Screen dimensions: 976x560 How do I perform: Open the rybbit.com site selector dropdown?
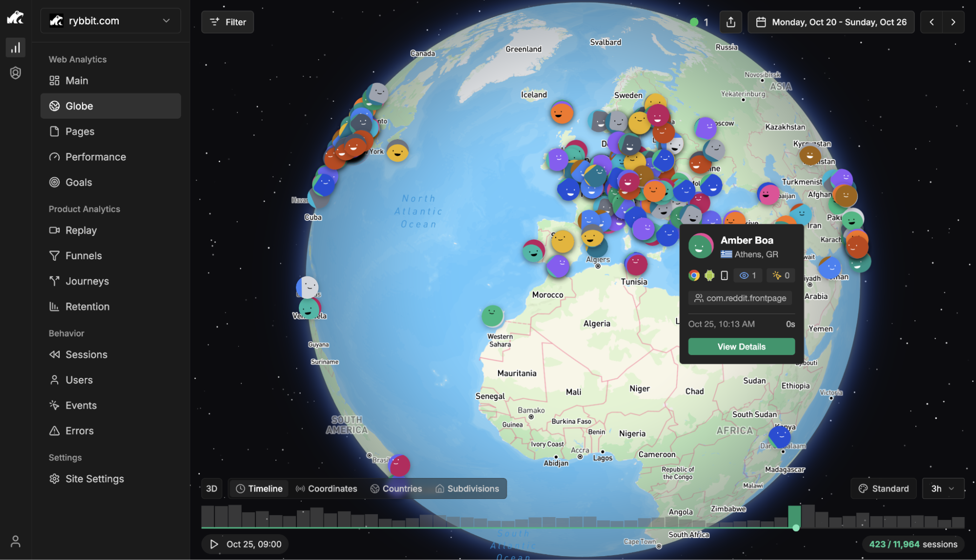point(110,21)
